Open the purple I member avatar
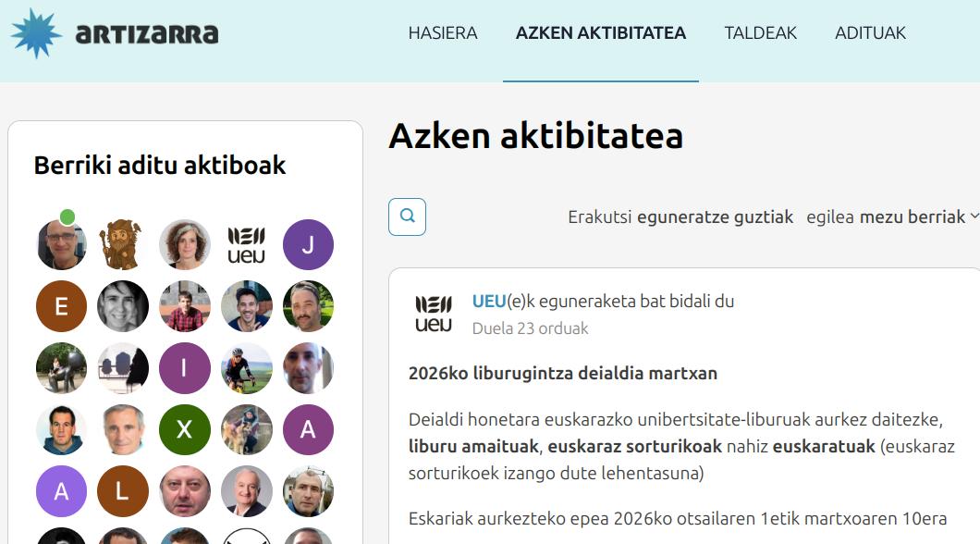This screenshot has height=544, width=980. pos(184,368)
